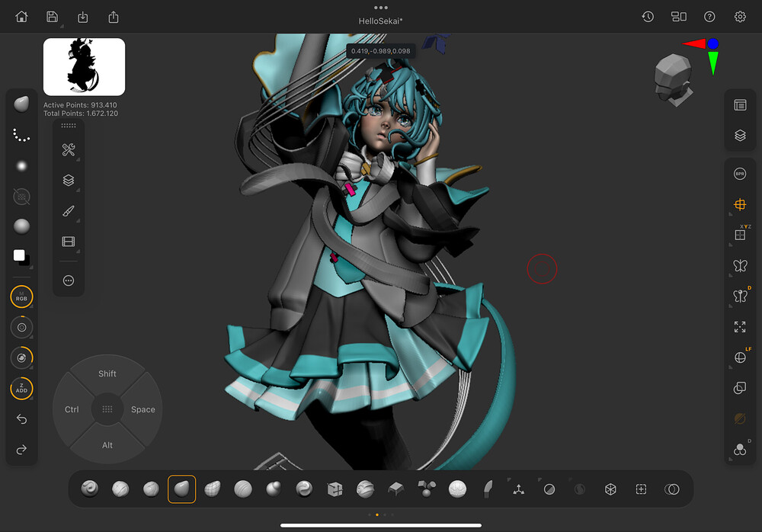
Task: Select the grid mesh brush
Action: click(213, 489)
